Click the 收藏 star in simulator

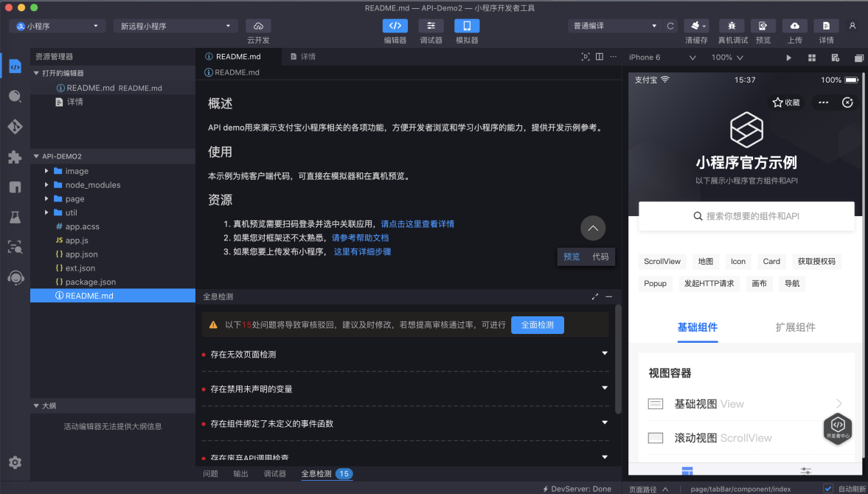tap(786, 102)
